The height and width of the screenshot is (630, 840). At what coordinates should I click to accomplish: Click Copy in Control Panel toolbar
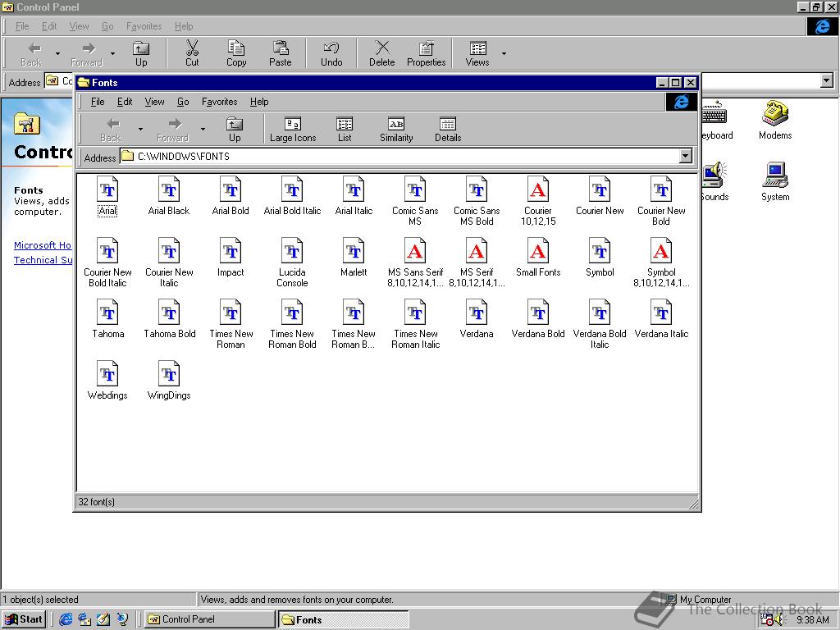pyautogui.click(x=236, y=53)
